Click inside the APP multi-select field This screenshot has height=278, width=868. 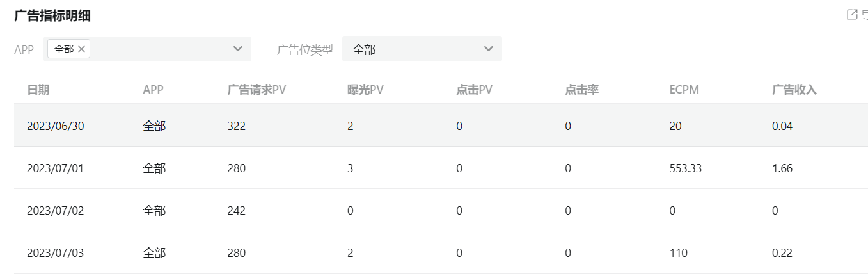click(x=147, y=49)
